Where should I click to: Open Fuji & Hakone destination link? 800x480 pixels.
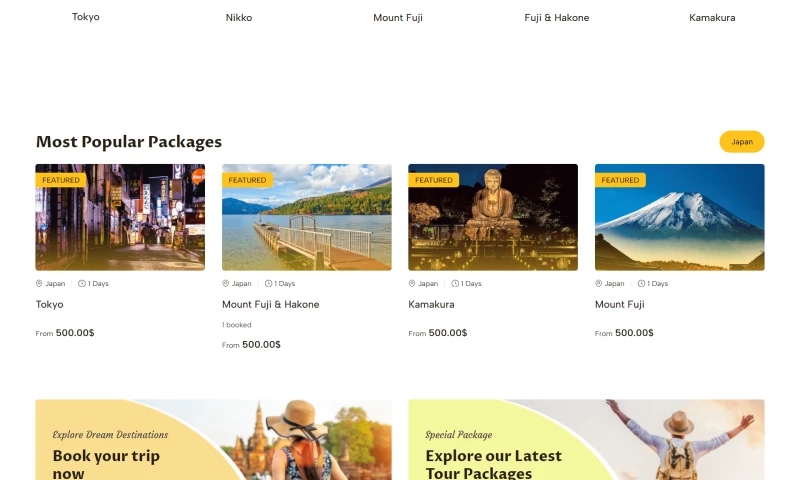(557, 18)
